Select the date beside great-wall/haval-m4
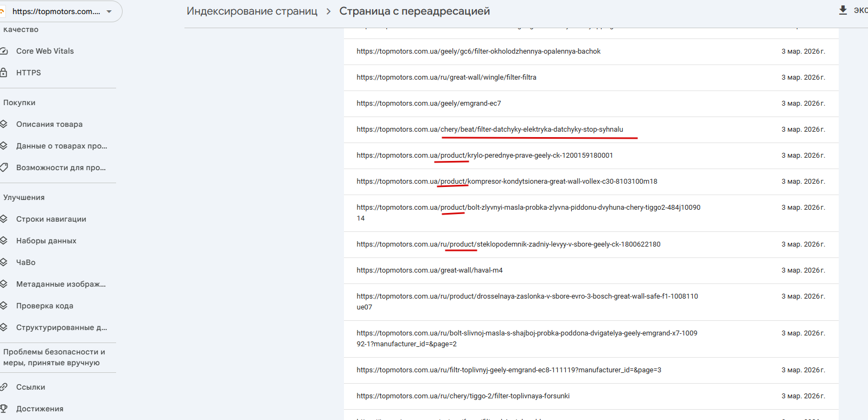 click(x=803, y=270)
